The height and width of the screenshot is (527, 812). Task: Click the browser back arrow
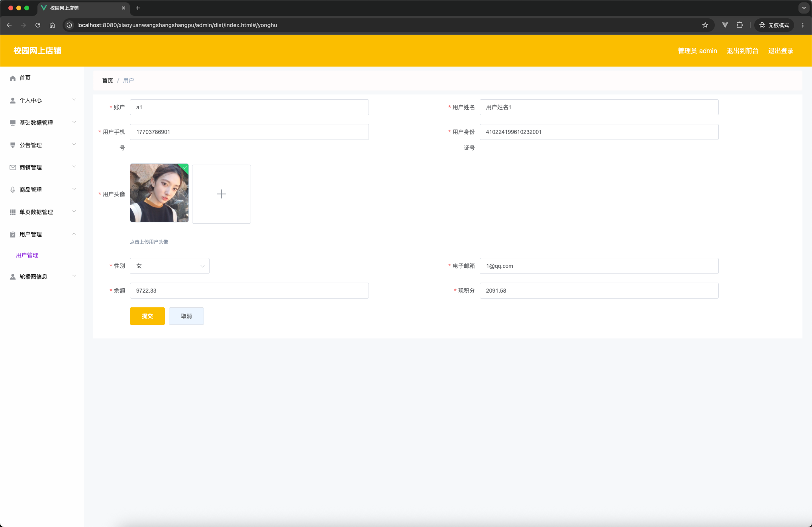9,25
